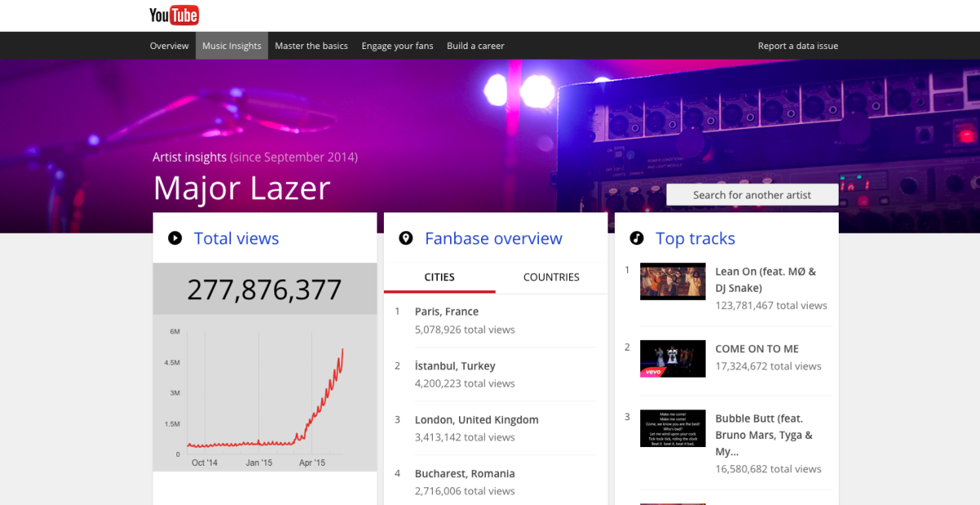Navigate to Build a career

click(475, 46)
